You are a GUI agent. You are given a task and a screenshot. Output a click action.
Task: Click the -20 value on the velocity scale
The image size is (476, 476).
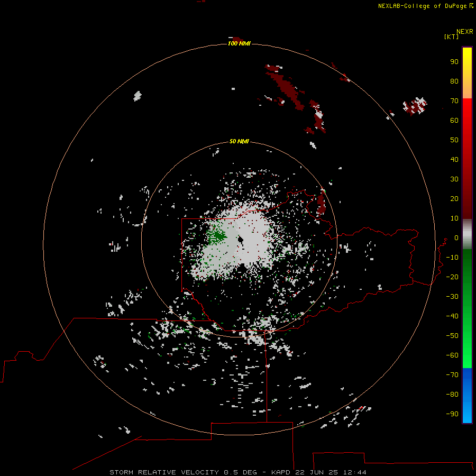pos(452,277)
